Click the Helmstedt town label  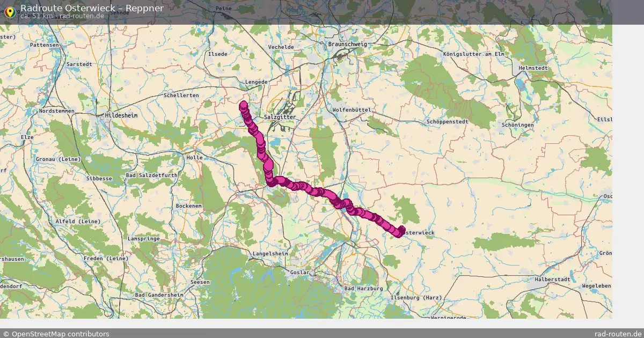pyautogui.click(x=533, y=68)
